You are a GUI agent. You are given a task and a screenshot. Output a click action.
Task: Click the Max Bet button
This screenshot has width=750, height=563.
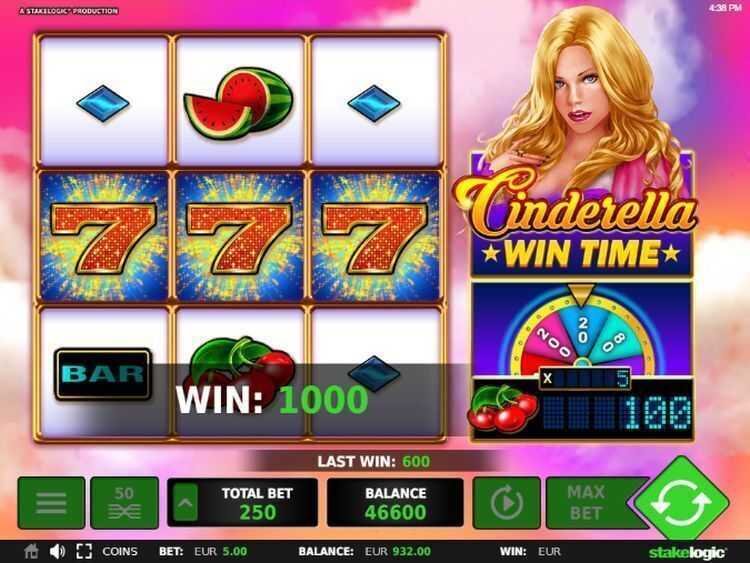[x=586, y=503]
